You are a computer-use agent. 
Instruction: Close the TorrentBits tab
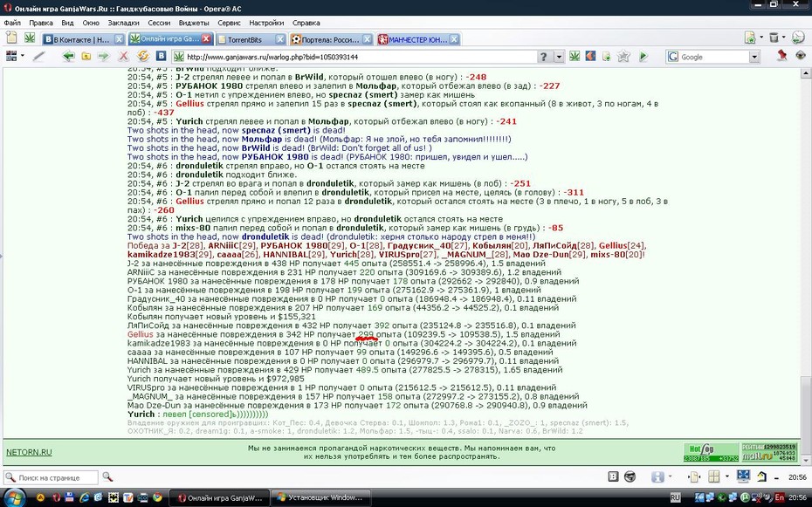(x=279, y=38)
